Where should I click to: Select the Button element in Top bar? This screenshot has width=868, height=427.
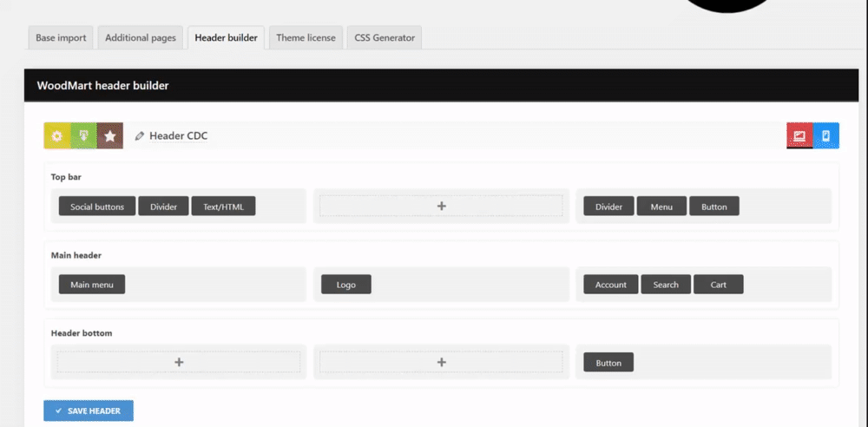714,206
